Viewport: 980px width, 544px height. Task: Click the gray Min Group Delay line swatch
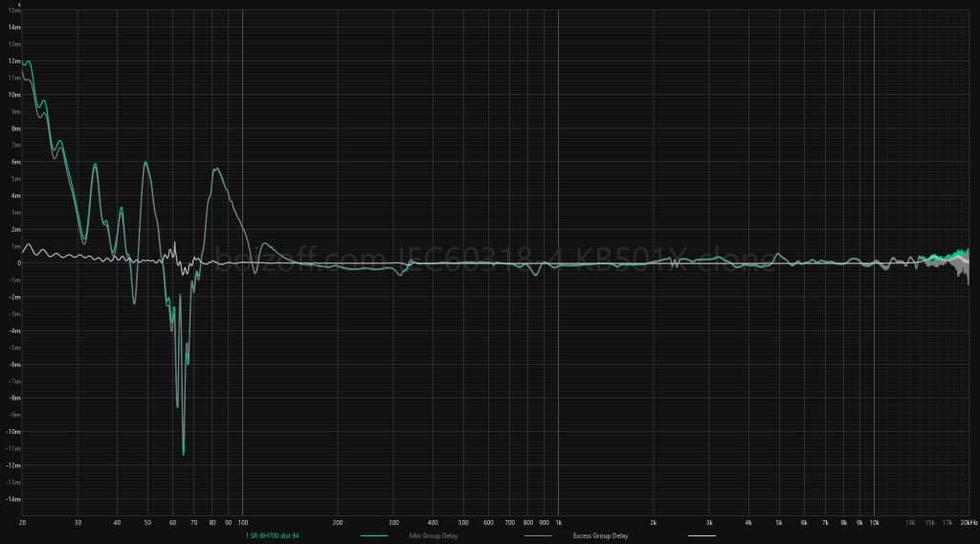coord(538,535)
